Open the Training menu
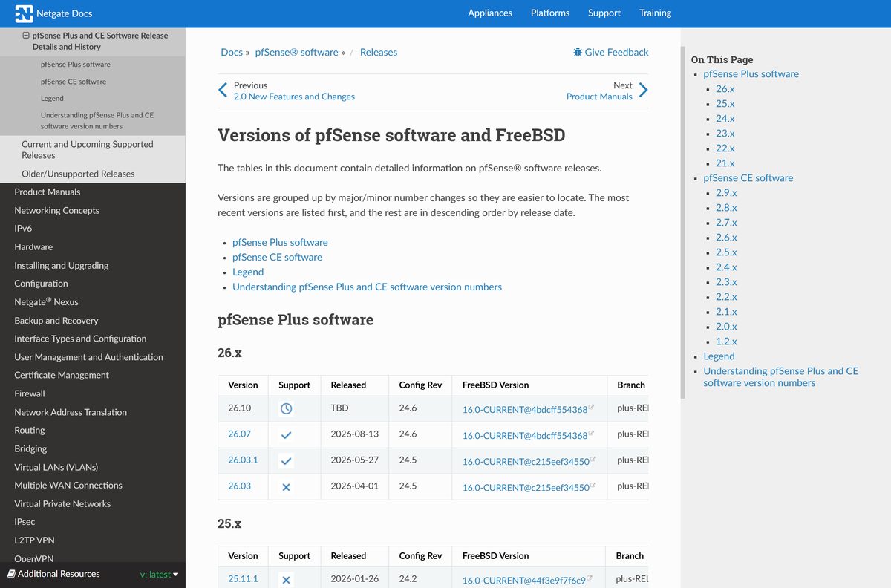Screen dimensions: 891x588 (x=655, y=13)
